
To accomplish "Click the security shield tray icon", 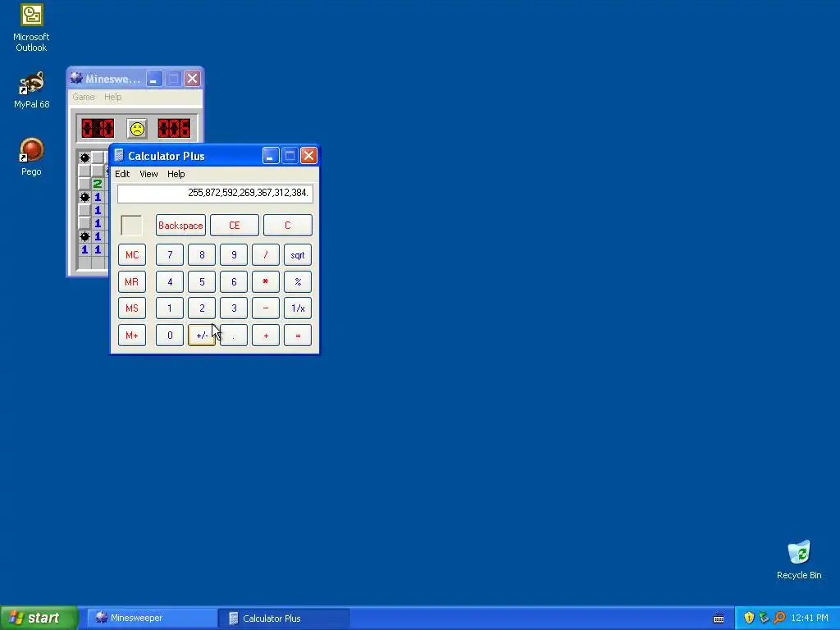I will click(x=749, y=618).
